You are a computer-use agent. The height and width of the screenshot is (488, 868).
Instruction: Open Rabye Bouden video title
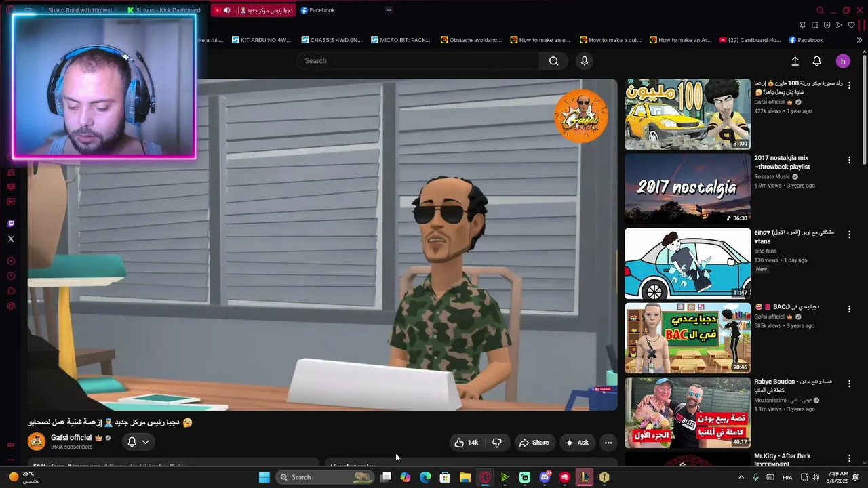(x=793, y=386)
